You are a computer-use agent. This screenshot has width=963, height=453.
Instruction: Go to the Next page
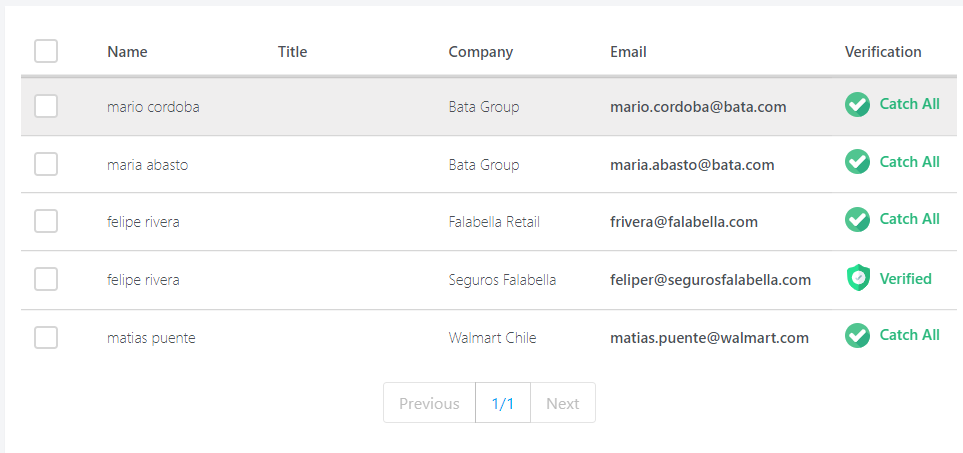[562, 403]
